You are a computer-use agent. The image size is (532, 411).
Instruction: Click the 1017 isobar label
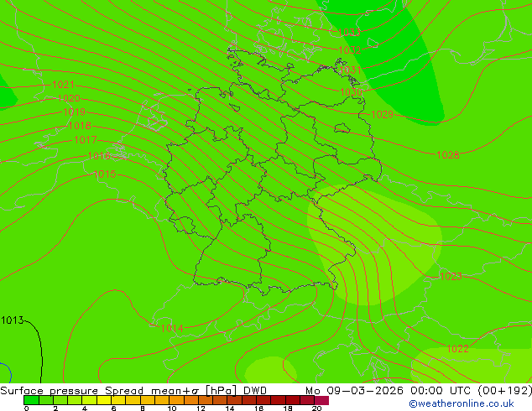pos(86,140)
